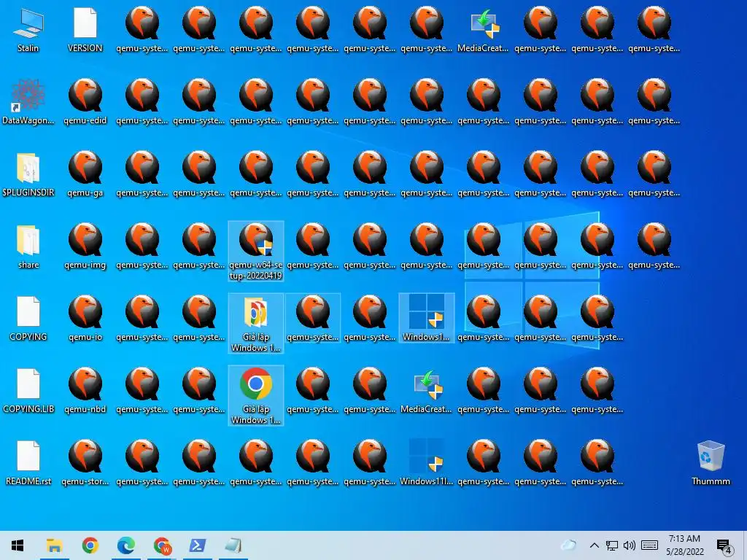Open the network tray icon

(612, 545)
